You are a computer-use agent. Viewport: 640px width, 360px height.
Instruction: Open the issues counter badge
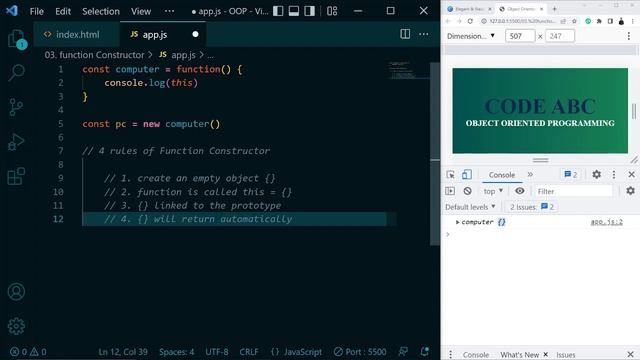tap(570, 175)
